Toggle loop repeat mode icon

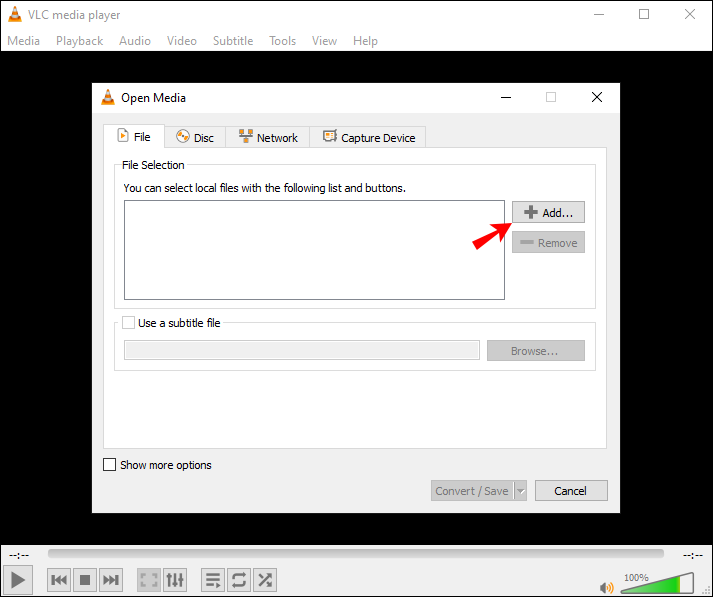(x=239, y=580)
